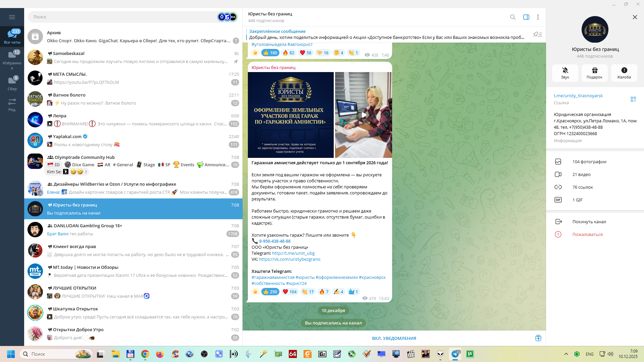Open the hamburger main menu

[12, 17]
